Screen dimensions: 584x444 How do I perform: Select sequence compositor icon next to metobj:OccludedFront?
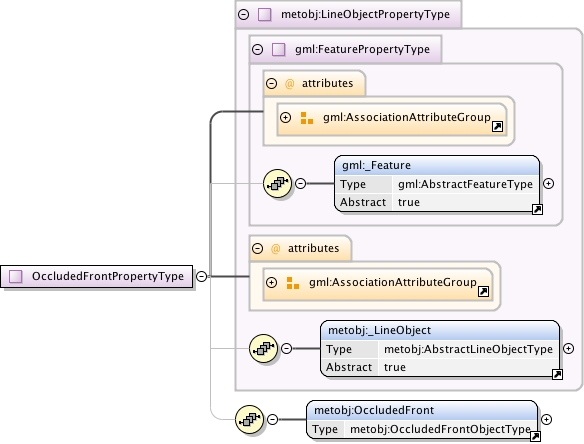[250, 419]
